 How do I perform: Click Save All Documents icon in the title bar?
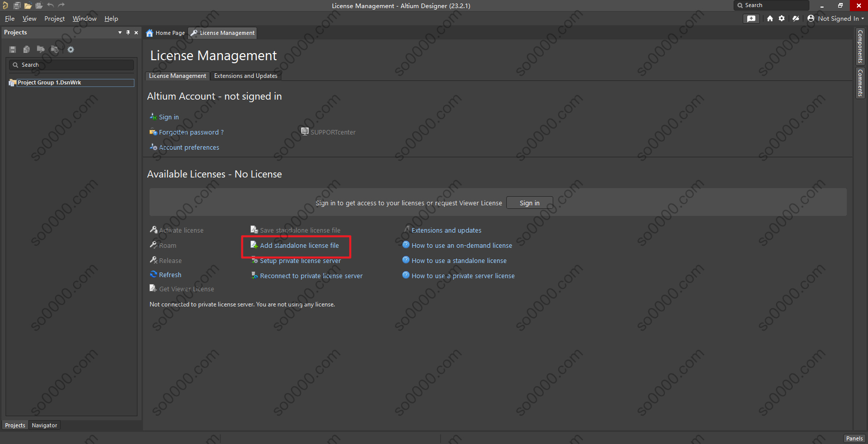(x=17, y=6)
